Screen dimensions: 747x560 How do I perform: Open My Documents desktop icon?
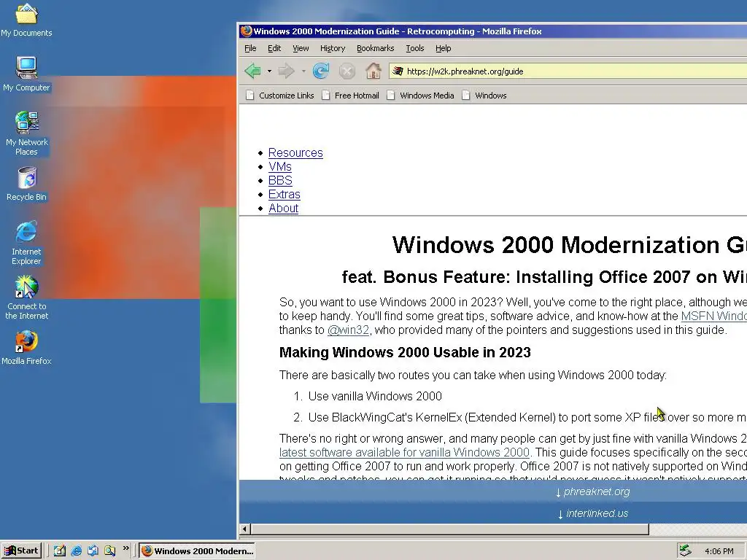[x=26, y=20]
